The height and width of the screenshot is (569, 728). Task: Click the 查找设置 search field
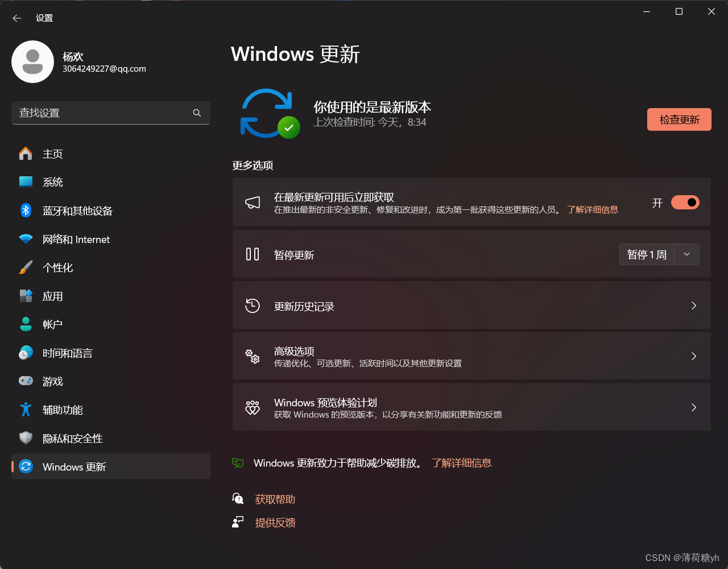[111, 113]
